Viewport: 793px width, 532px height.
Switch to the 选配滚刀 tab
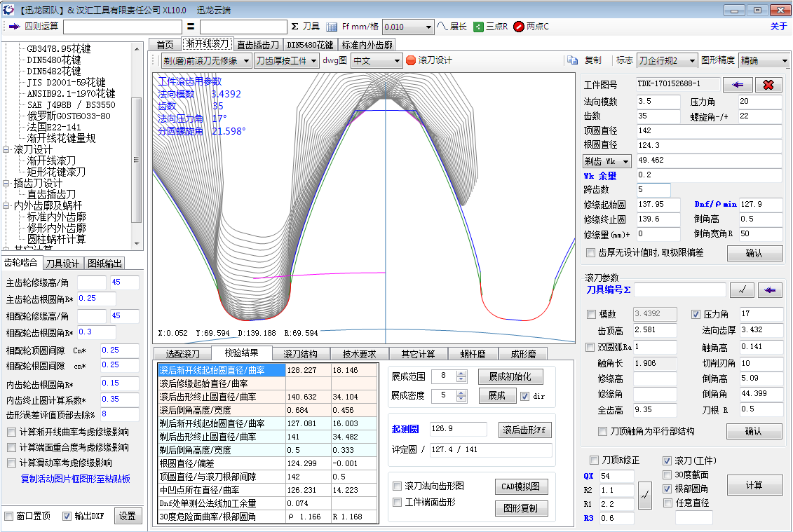click(x=182, y=354)
